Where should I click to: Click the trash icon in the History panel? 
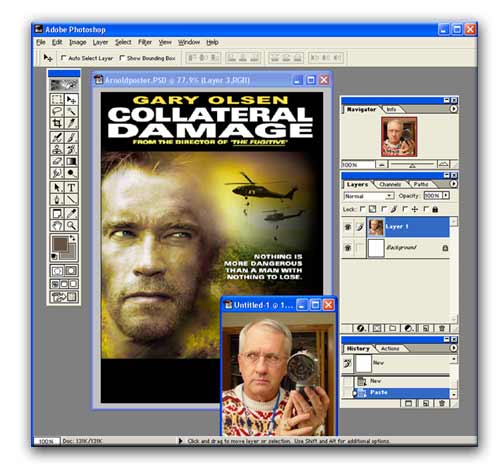pos(441,403)
